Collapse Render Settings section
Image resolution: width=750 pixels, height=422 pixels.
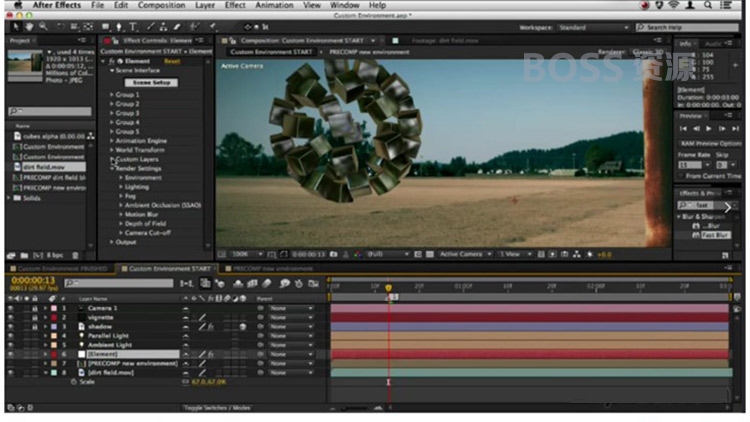pos(111,168)
